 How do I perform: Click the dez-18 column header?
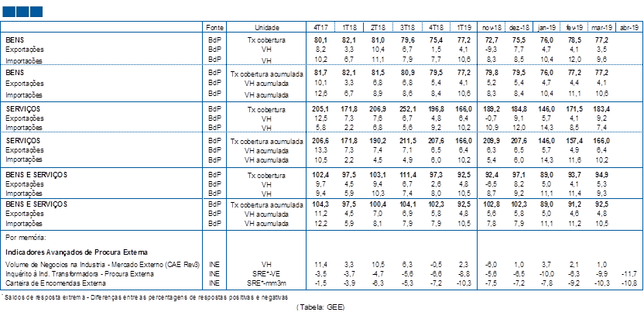pos(518,28)
